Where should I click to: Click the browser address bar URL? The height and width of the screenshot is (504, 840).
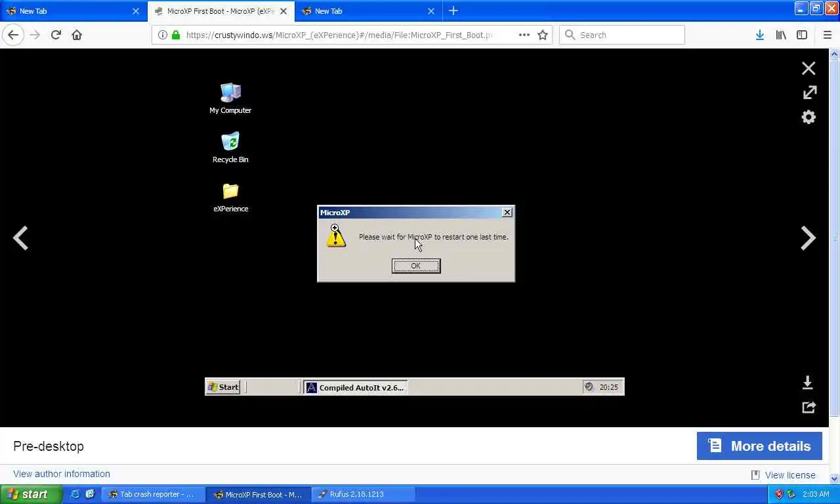[x=339, y=35]
